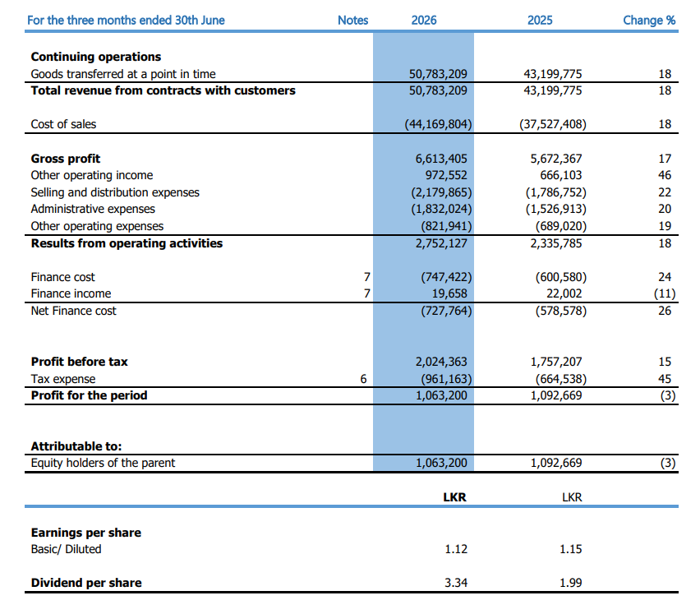This screenshot has height=614, width=700.
Task: Click Profit before tax 2026 value 2,024,363
Action: 441,362
